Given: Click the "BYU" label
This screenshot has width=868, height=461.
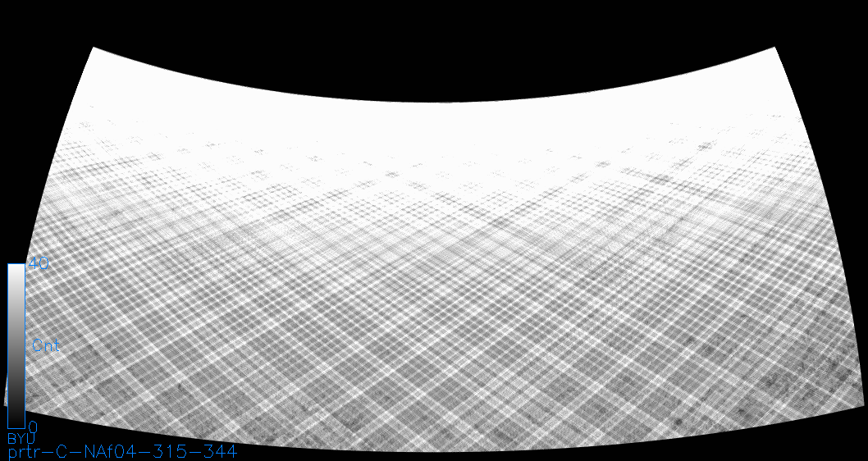Looking at the screenshot, I should (x=21, y=438).
